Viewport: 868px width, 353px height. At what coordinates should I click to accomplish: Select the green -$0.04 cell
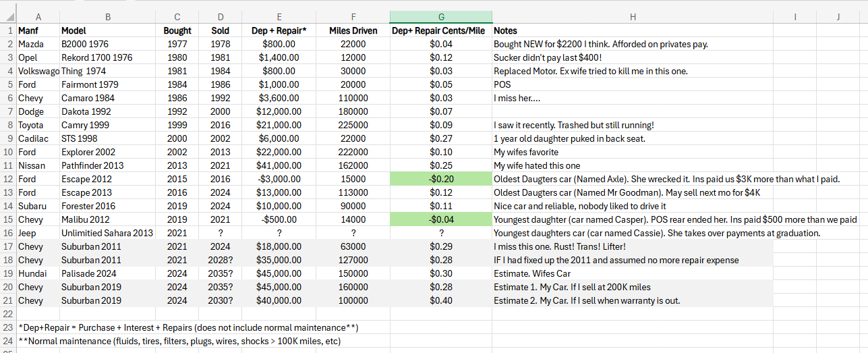click(440, 219)
